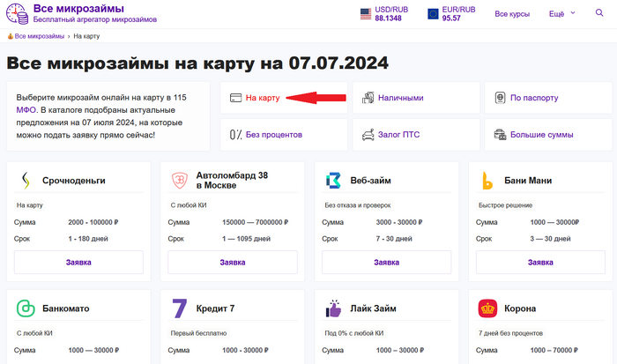617x364 pixels.
Task: Click the Веб-займ heading
Action: pos(370,181)
